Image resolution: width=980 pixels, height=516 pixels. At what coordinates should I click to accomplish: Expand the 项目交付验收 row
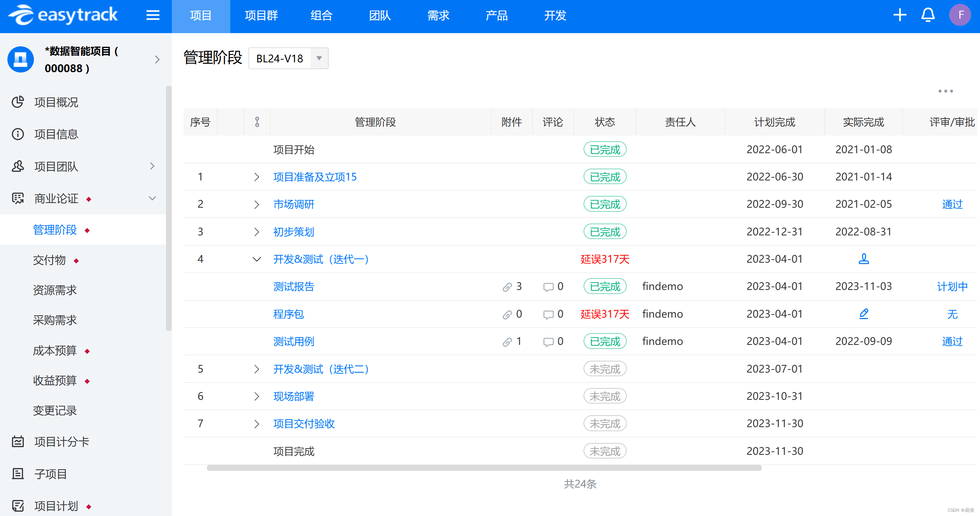click(x=256, y=424)
